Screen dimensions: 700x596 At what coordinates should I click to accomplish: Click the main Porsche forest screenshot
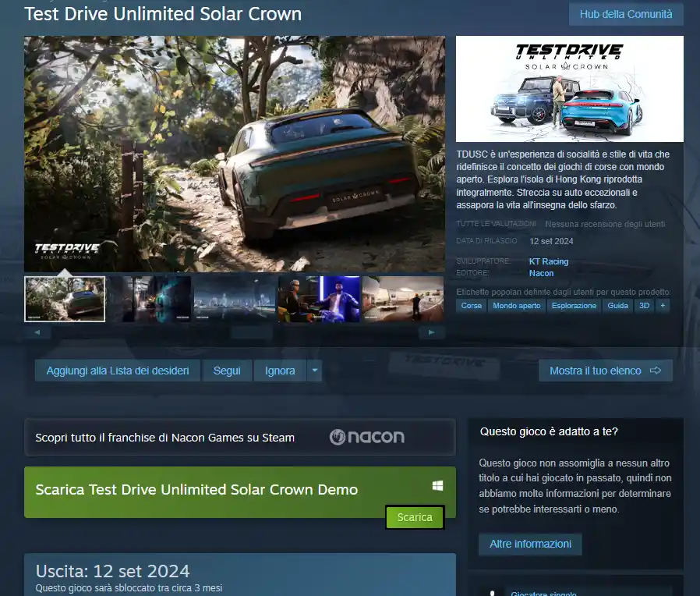[235, 154]
